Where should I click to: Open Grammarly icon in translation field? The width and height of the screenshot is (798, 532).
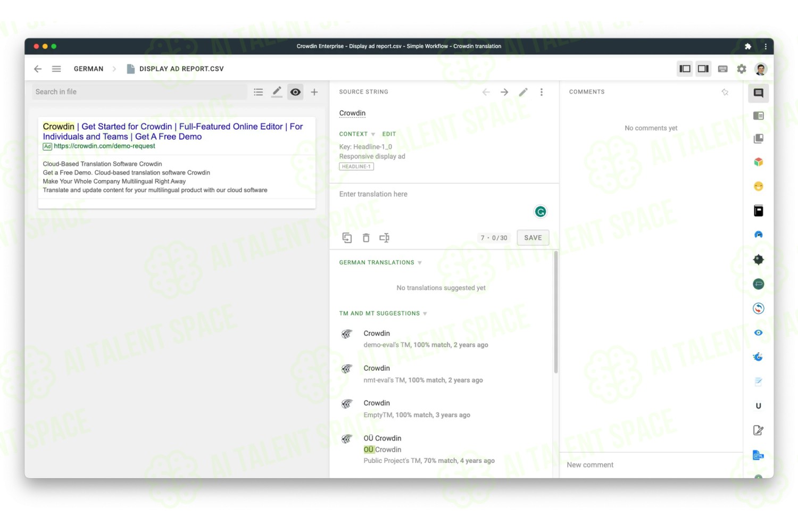tap(541, 212)
